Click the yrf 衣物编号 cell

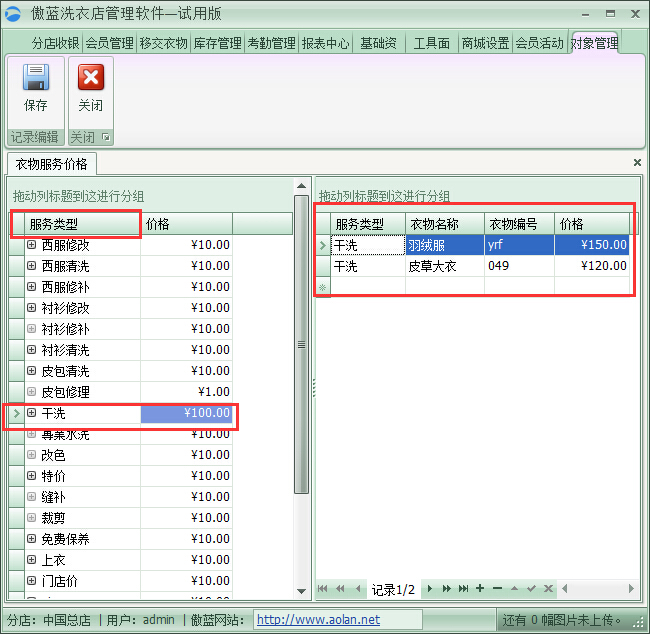519,245
